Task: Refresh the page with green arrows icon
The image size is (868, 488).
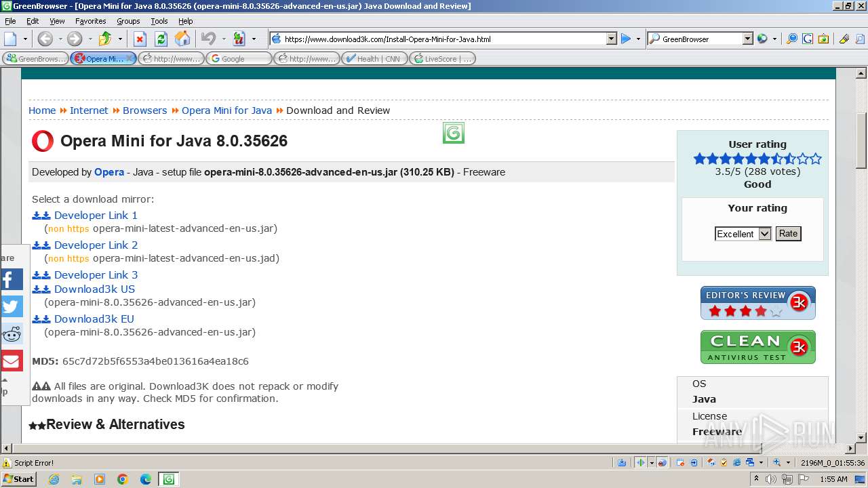Action: click(161, 39)
